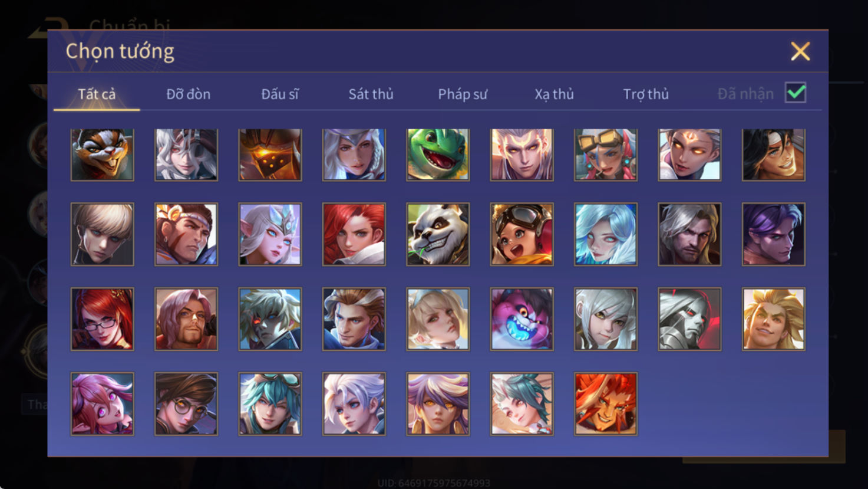
Task: Pick the pink-haired elf girl hero
Action: pyautogui.click(x=102, y=404)
